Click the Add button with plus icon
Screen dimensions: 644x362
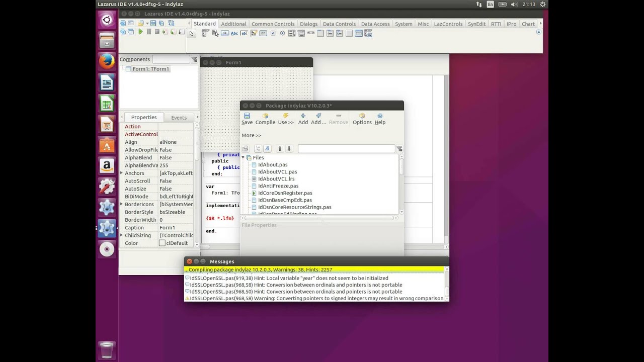pos(303,119)
